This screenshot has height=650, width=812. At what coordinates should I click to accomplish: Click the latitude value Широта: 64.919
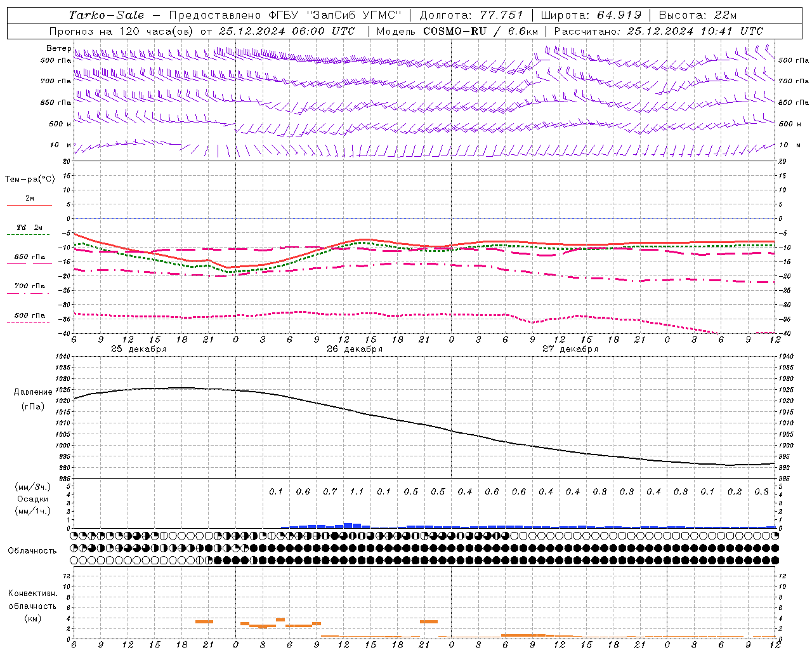[591, 15]
